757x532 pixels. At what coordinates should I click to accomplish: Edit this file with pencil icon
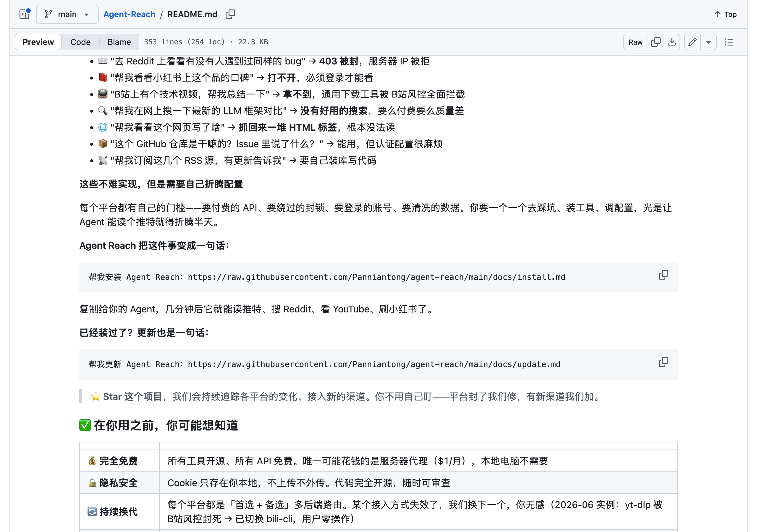(692, 42)
